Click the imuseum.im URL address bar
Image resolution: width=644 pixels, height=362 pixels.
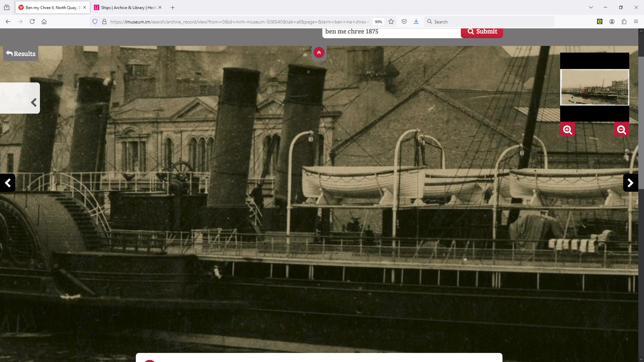[239, 22]
